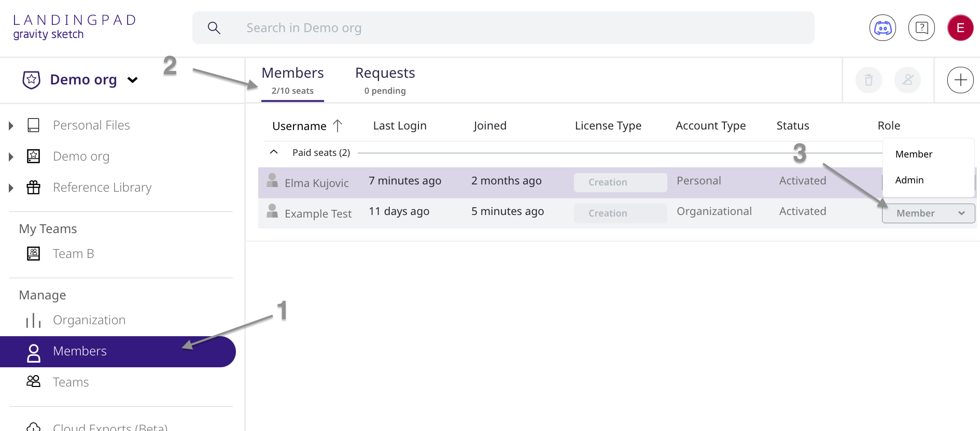
Task: Click the search magnifier icon
Action: tap(214, 28)
